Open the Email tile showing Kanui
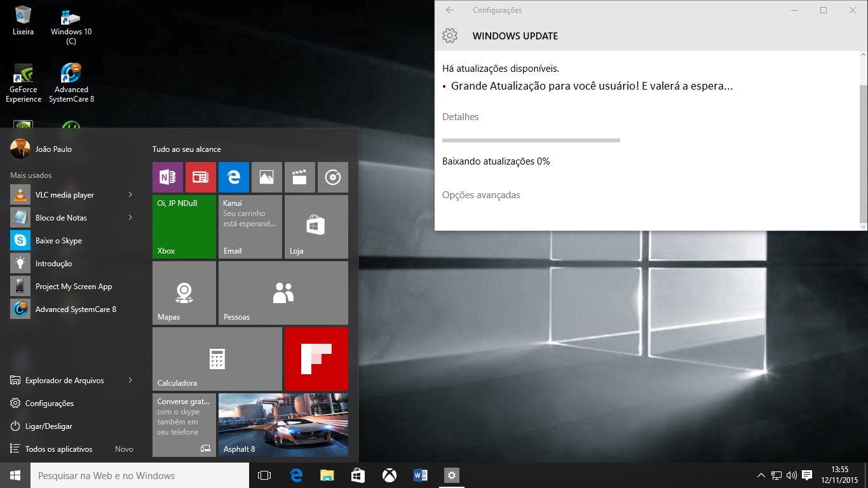Viewport: 868px width, 488px height. click(x=250, y=227)
